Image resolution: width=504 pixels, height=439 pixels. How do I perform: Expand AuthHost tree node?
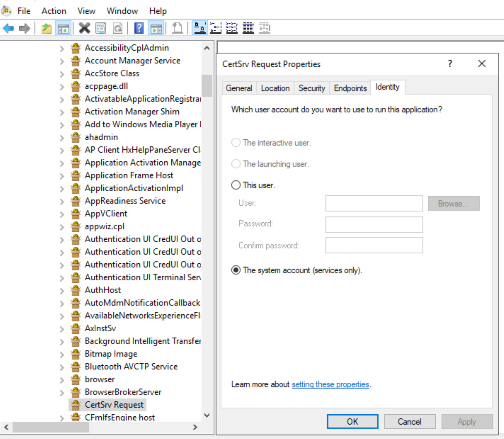point(62,291)
